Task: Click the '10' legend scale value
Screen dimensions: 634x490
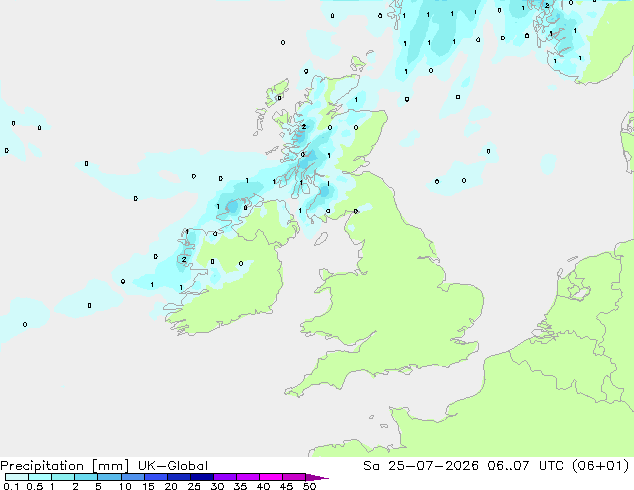Action: click(x=125, y=486)
